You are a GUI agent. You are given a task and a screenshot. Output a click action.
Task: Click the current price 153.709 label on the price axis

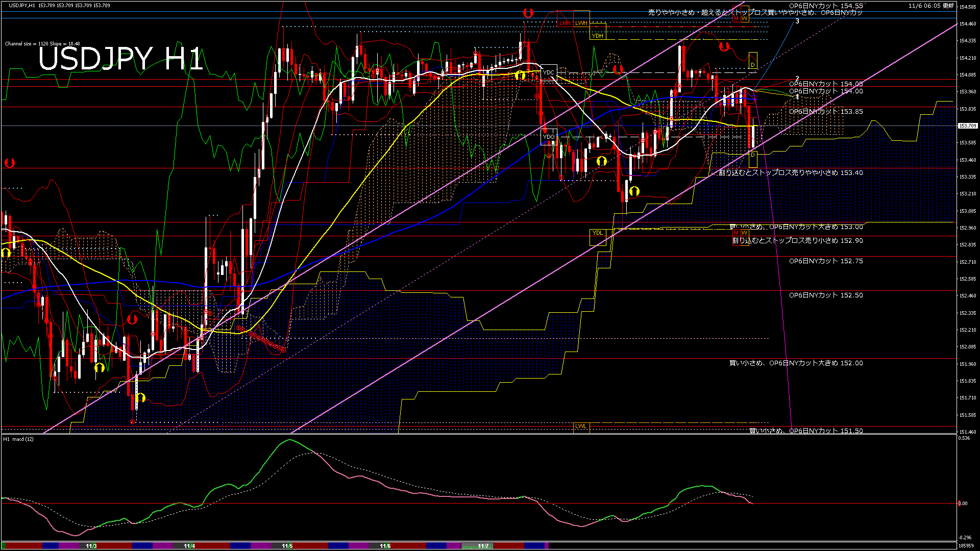pos(968,124)
